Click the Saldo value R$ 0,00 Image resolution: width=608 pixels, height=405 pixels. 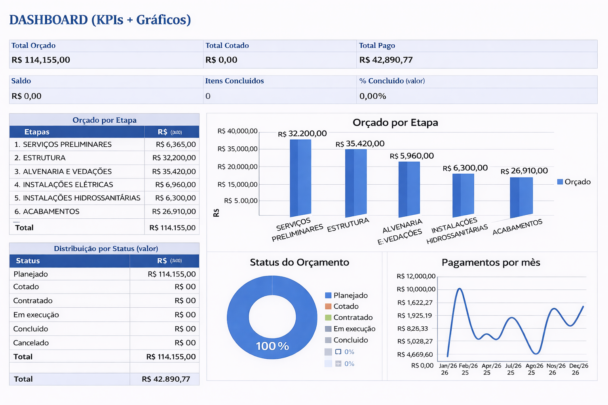point(26,96)
